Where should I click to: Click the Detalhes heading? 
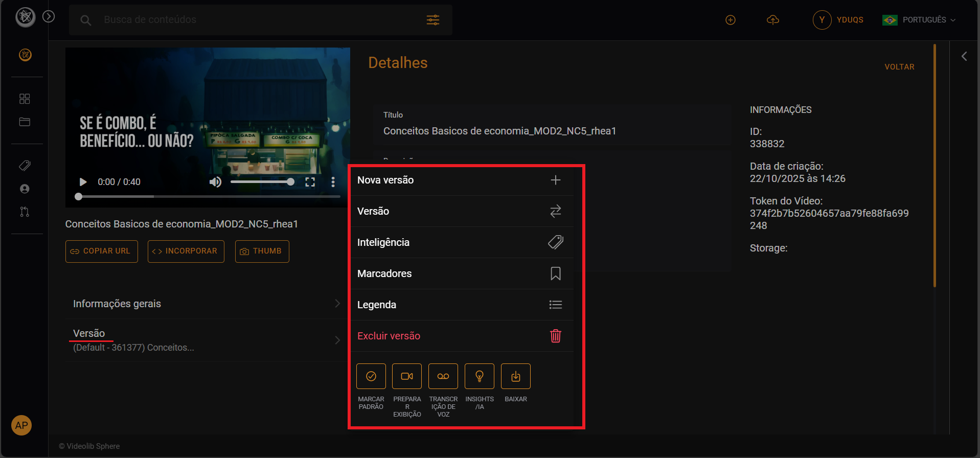coord(398,63)
